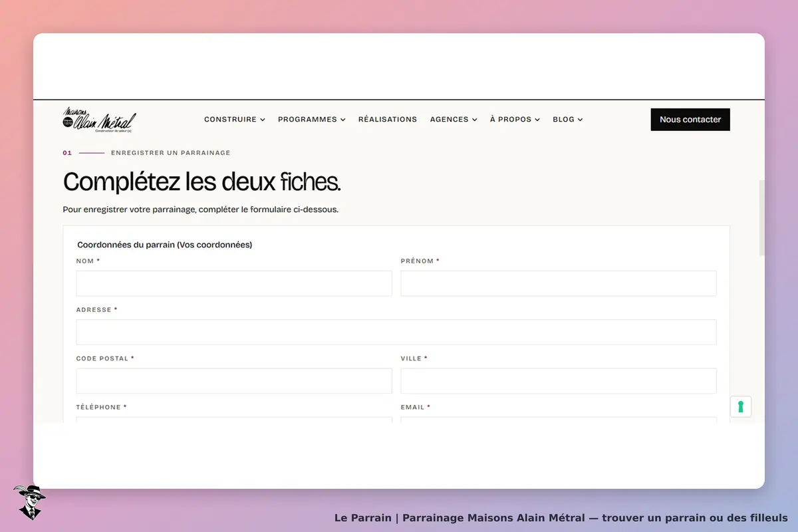Click the Ville input field

[x=559, y=381]
